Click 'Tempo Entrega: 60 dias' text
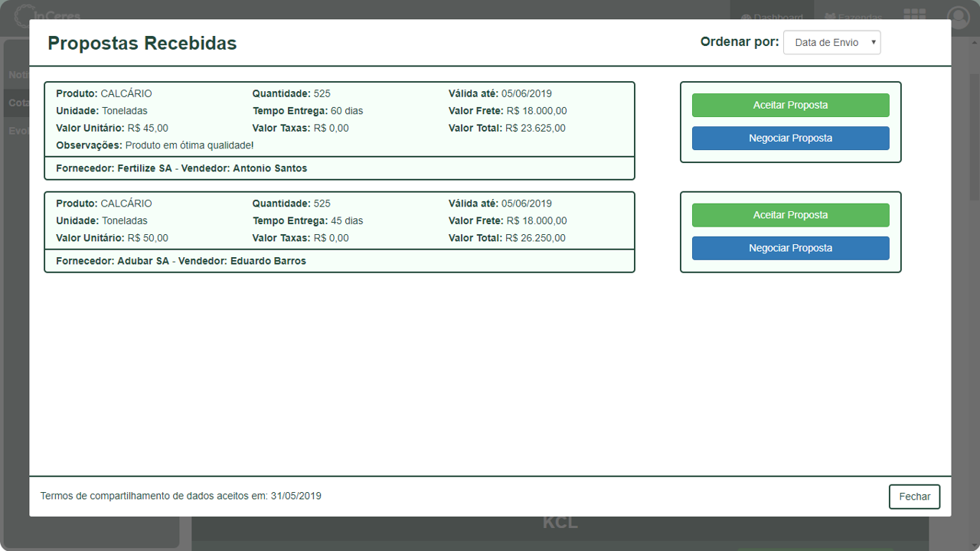 click(x=308, y=111)
